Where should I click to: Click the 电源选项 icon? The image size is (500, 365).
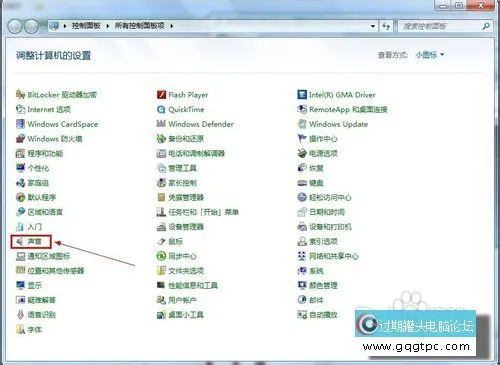(x=302, y=153)
